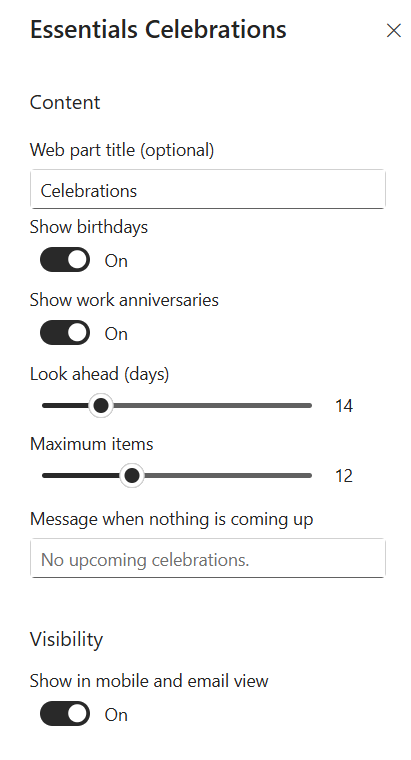Click the On label beside work anniversaries toggle
The image size is (411, 760).
116,333
